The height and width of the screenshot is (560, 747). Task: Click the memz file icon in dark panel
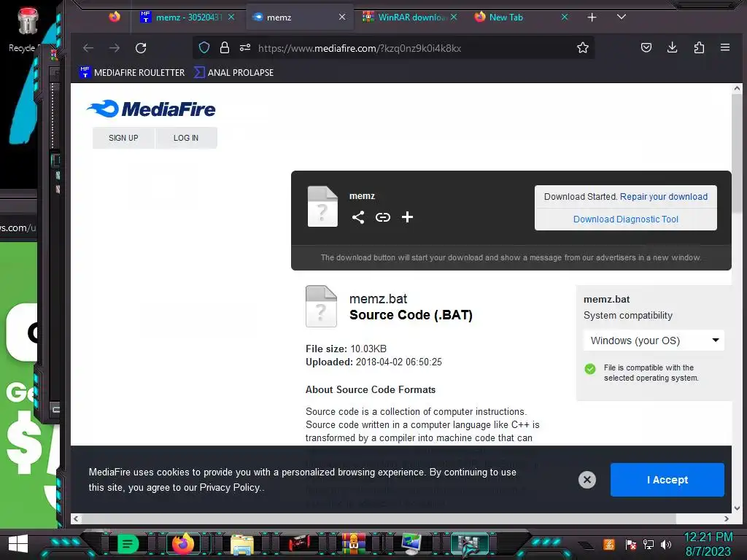point(322,206)
